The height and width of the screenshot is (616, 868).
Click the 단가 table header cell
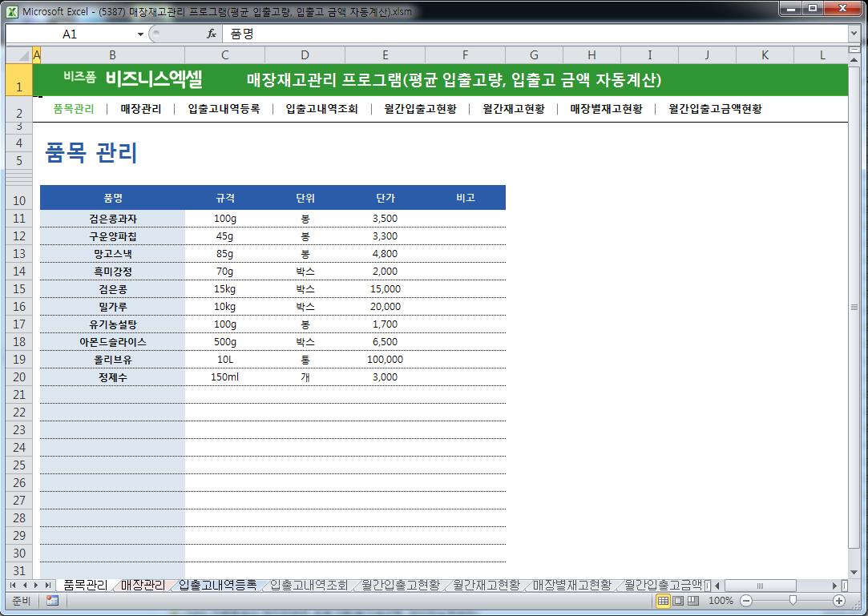point(386,198)
